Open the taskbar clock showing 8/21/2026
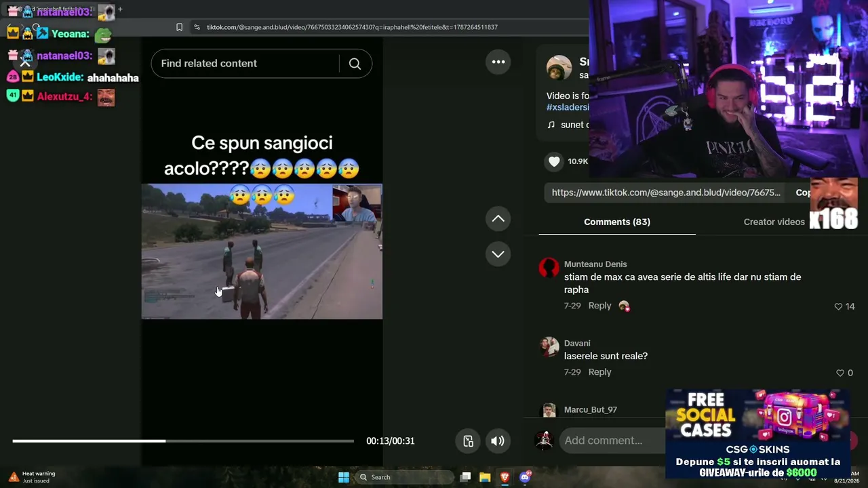 [847, 477]
